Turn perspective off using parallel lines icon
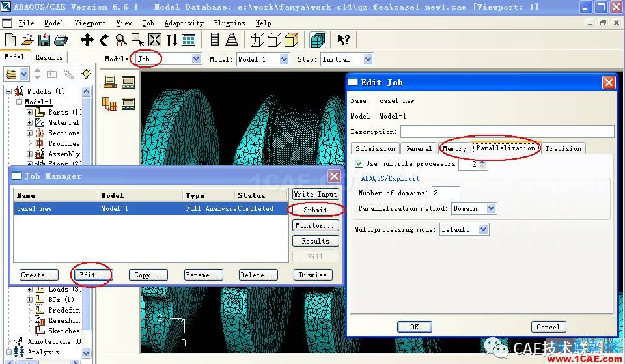The width and height of the screenshot is (625, 364). (214, 40)
